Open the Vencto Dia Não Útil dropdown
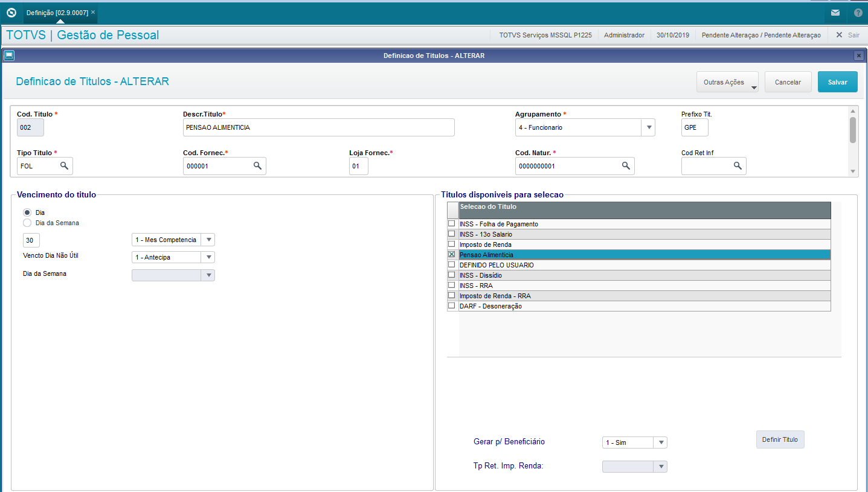868x492 pixels. [x=208, y=257]
